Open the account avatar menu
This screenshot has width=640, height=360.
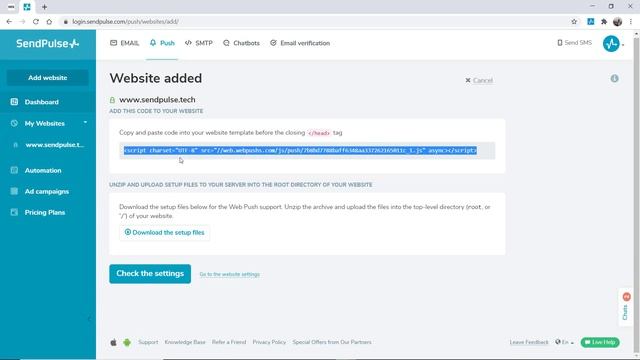point(611,44)
